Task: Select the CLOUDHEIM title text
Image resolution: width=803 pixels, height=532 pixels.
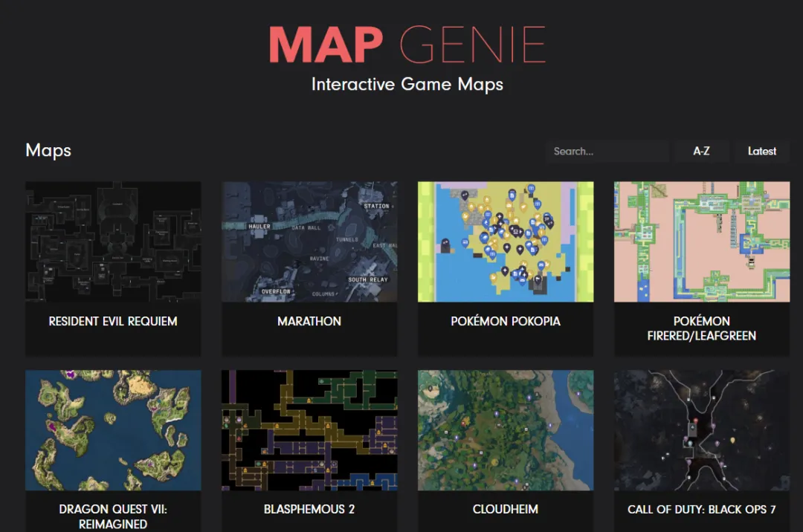Action: point(506,510)
